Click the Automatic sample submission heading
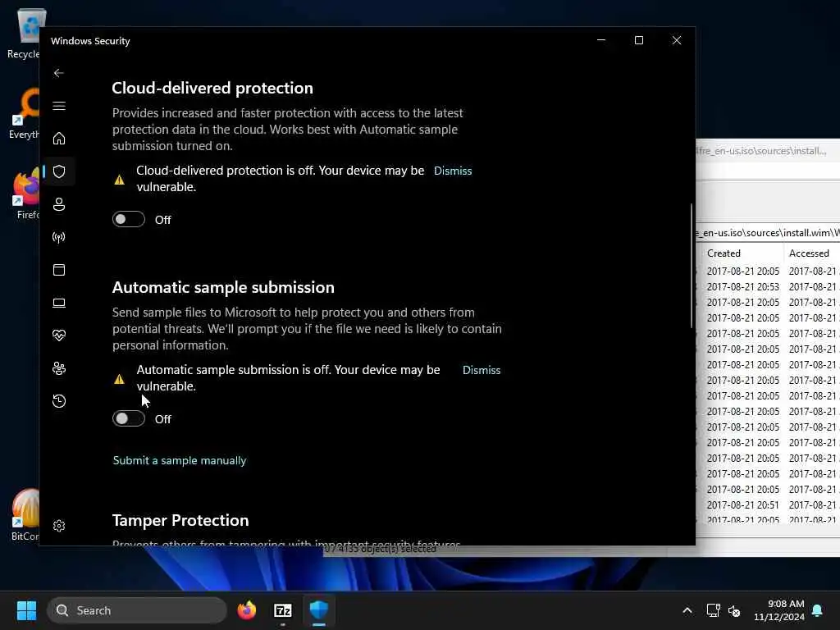This screenshot has width=840, height=630. pyautogui.click(x=223, y=288)
